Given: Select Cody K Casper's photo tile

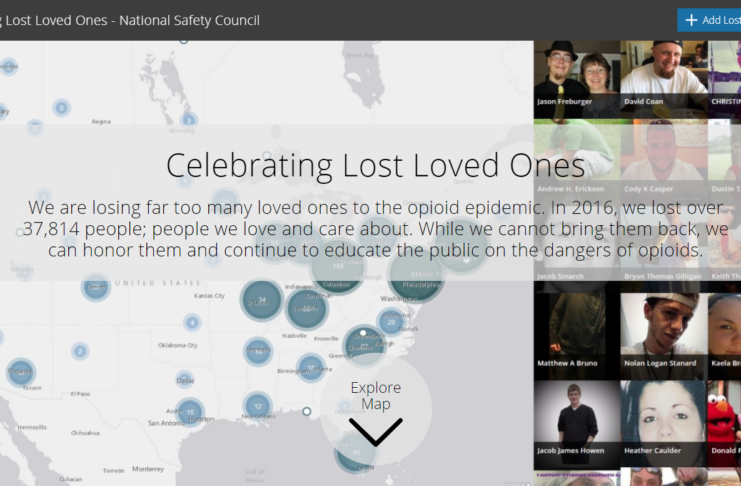Looking at the screenshot, I should click(x=664, y=162).
